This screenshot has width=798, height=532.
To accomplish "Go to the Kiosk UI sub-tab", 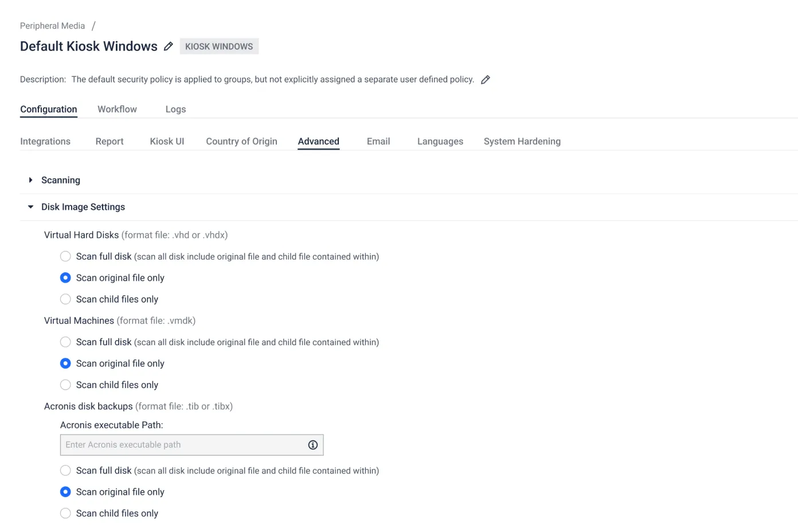I will [x=167, y=141].
